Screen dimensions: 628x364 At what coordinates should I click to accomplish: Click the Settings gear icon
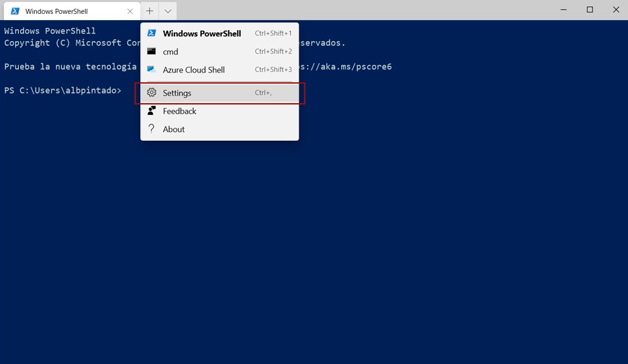click(151, 93)
